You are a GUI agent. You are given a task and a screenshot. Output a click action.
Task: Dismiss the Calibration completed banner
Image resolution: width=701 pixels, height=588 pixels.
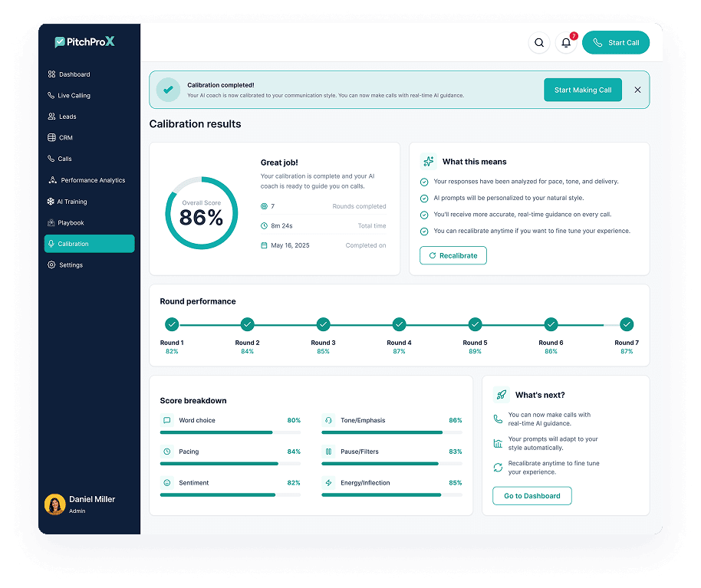click(x=637, y=90)
